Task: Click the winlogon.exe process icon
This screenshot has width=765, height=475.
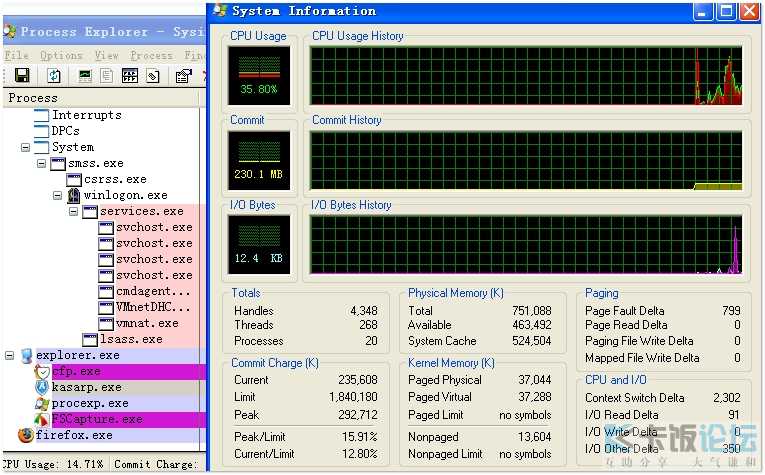Action: coord(74,196)
